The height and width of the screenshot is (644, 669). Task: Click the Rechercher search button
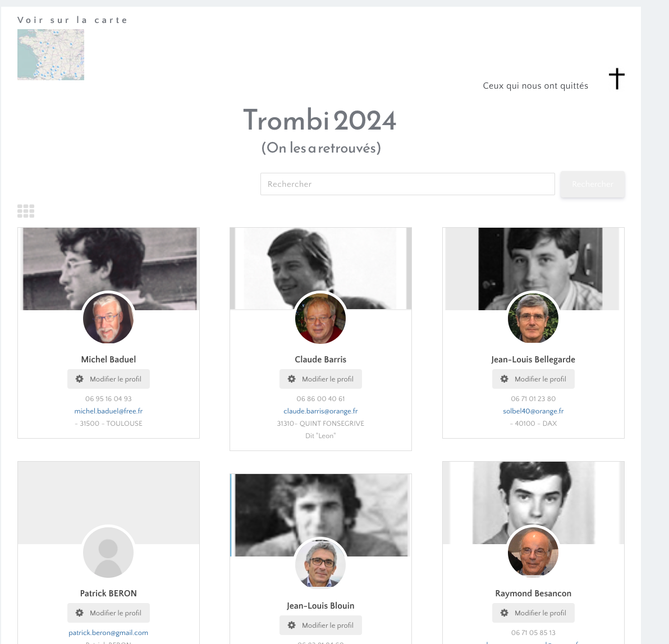point(593,184)
